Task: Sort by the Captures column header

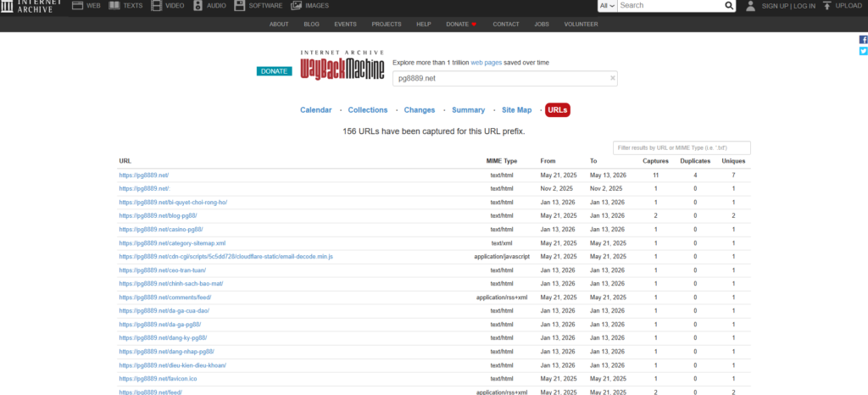Action: (x=655, y=161)
